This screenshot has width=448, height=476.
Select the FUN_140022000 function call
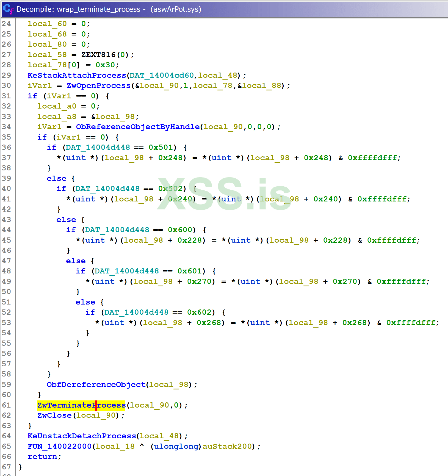(x=60, y=446)
